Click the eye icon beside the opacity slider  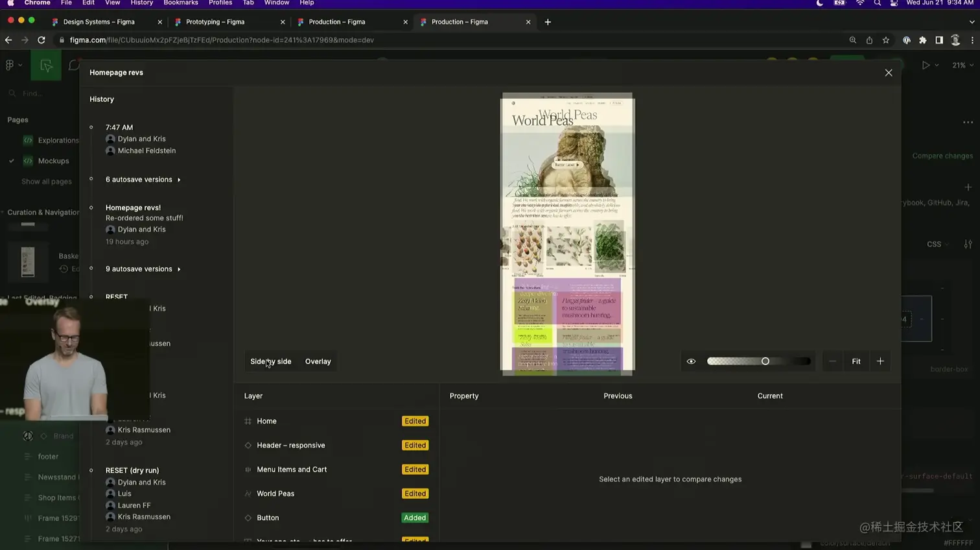691,361
